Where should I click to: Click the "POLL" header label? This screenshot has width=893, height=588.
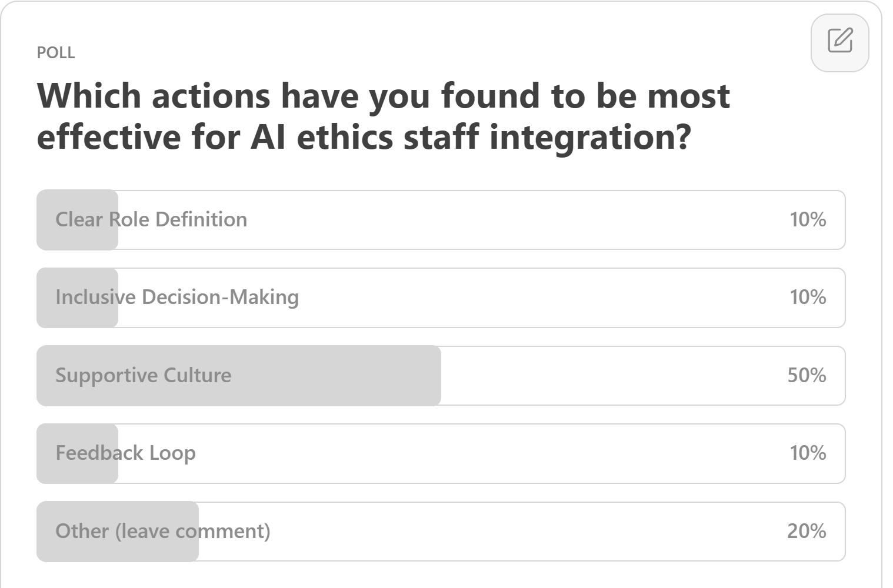56,53
